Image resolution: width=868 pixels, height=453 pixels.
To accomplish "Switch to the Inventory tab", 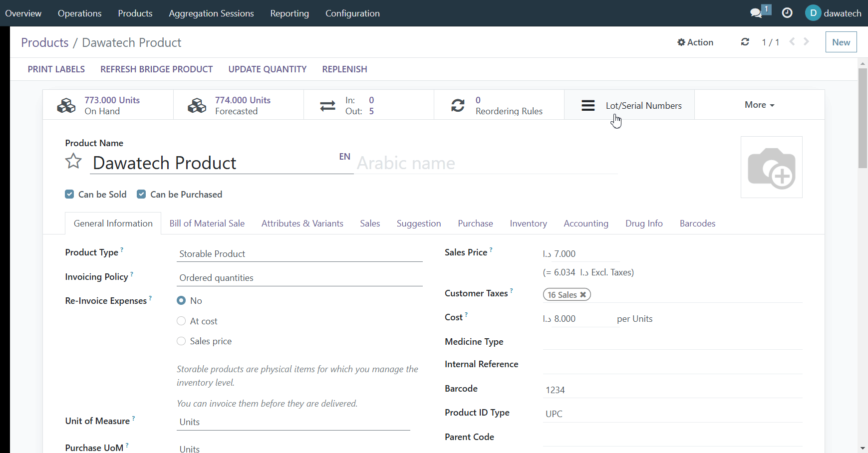I will (529, 224).
